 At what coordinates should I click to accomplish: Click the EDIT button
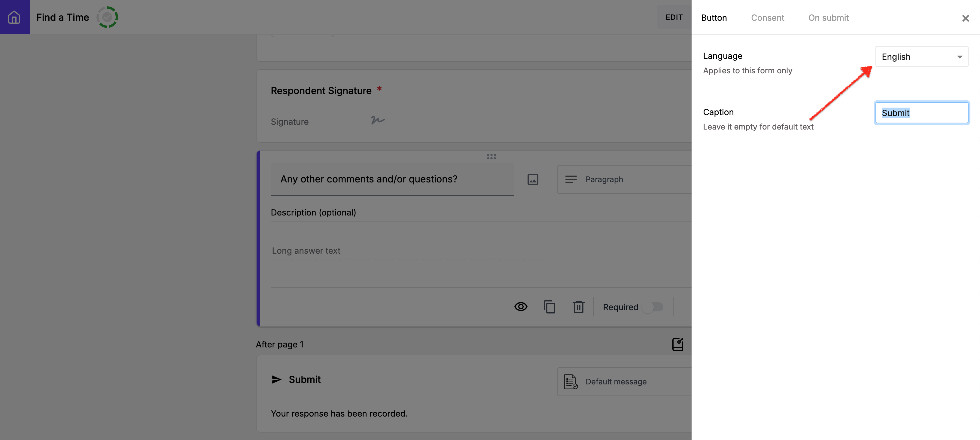click(674, 17)
